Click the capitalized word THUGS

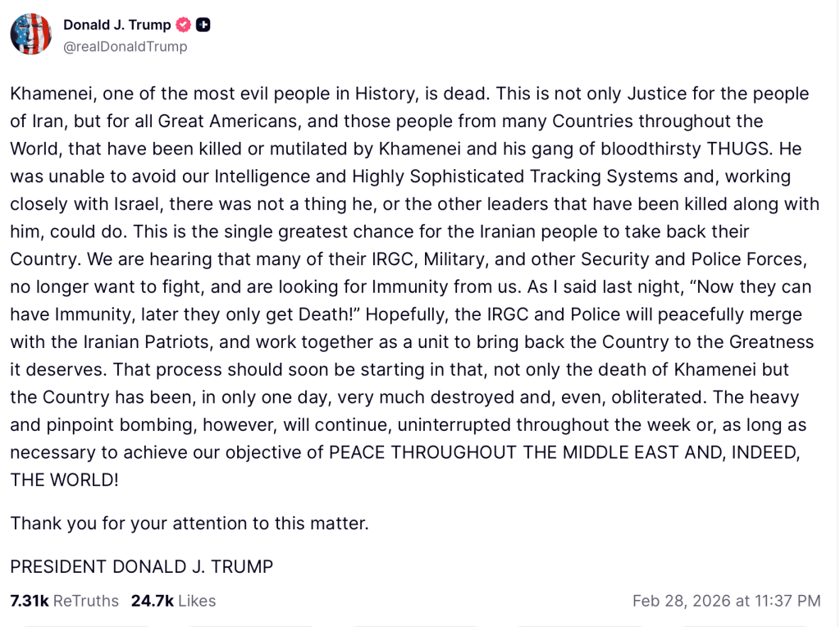pyautogui.click(x=739, y=149)
